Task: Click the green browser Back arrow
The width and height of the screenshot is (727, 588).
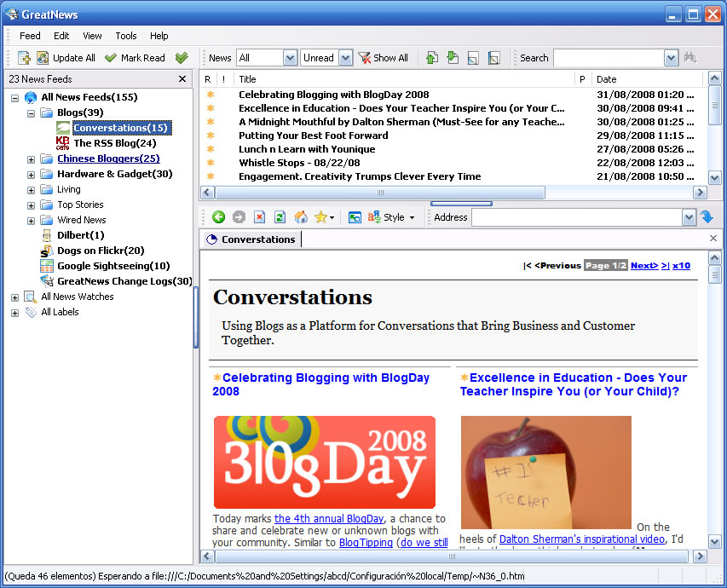Action: (218, 217)
